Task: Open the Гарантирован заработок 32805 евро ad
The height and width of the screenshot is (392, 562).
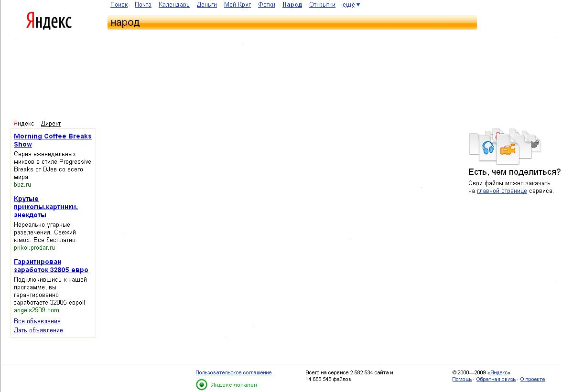Action: (x=51, y=265)
